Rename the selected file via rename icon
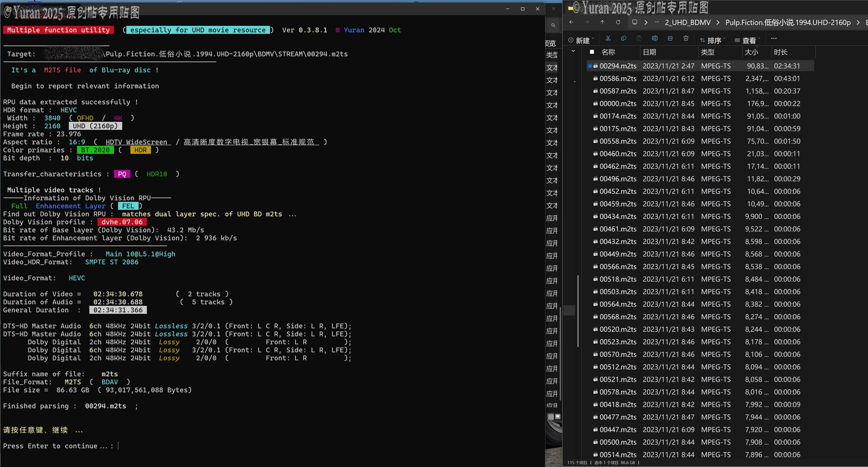The image size is (868, 467). tap(655, 38)
